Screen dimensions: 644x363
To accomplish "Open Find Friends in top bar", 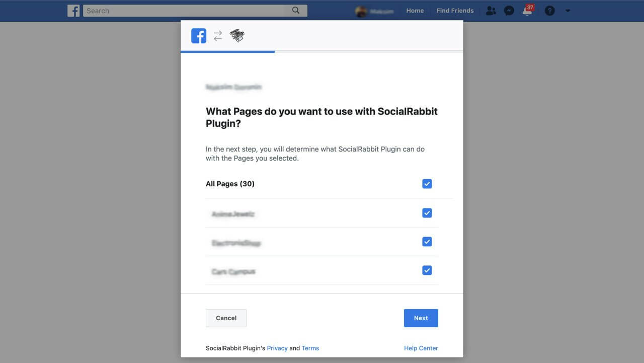I will [x=455, y=11].
